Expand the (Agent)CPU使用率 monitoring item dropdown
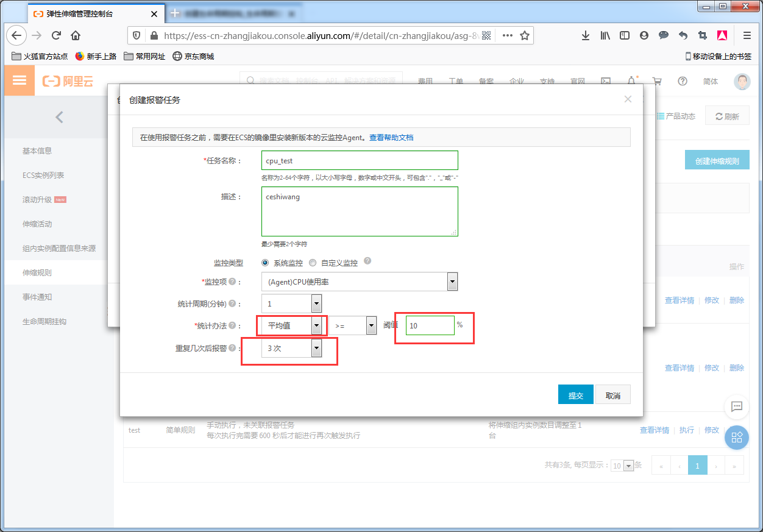Viewport: 763px width, 532px height. coord(452,282)
